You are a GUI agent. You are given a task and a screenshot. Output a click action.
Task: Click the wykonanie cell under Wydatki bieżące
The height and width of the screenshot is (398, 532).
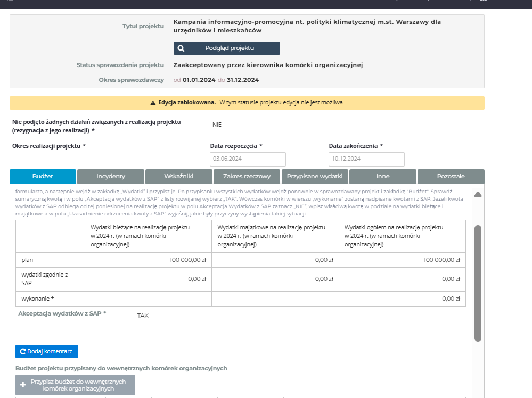[148, 298]
